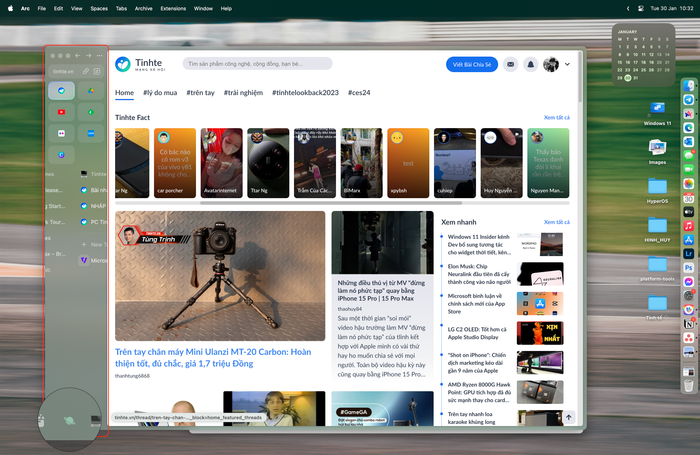700x455 pixels.
Task: Open 'Windows 11 Insider kênh Dev' quick news
Action: 479,245
